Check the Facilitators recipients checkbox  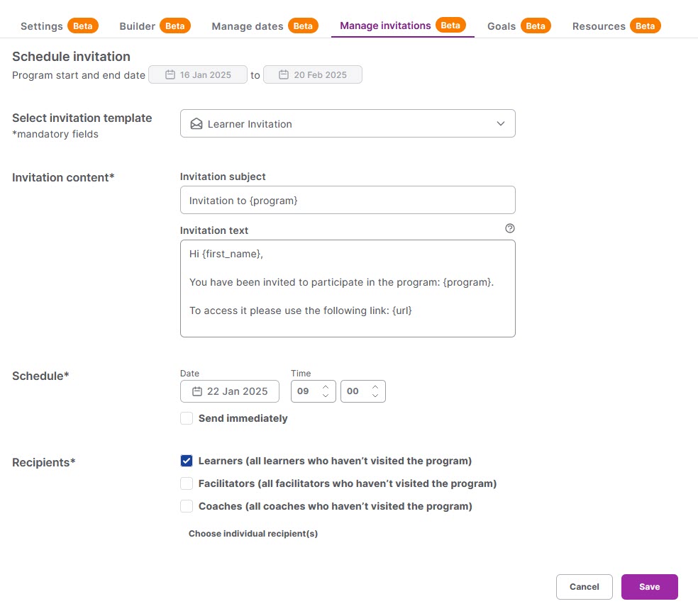(187, 483)
